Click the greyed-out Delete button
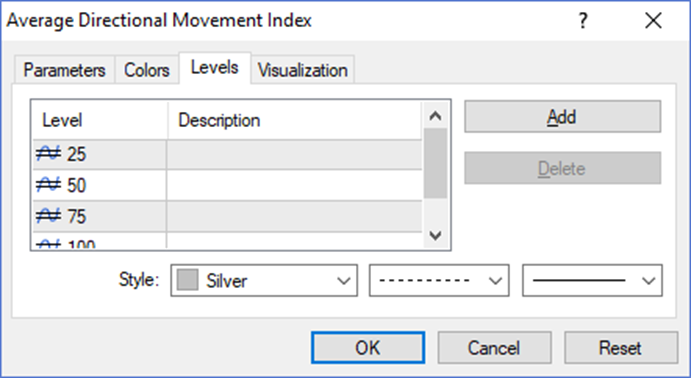Viewport: 691px width, 378px height. [x=562, y=168]
